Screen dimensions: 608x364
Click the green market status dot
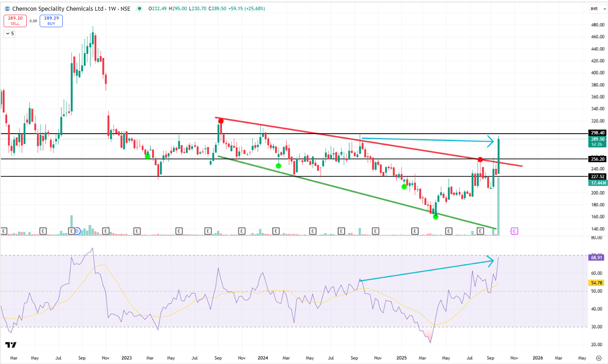coord(140,8)
